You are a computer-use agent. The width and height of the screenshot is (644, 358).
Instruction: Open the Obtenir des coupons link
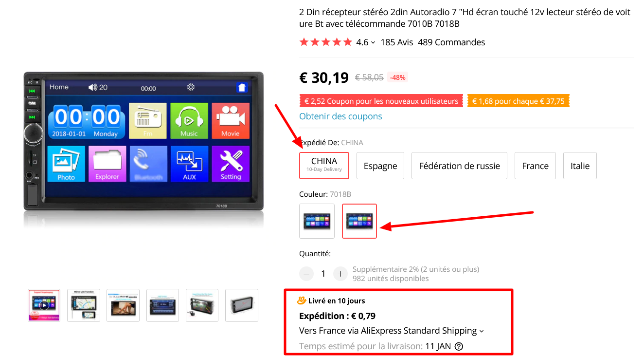340,116
